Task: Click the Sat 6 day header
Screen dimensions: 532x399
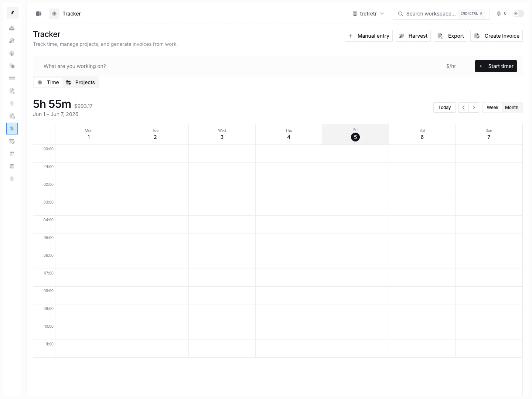Action: click(x=422, y=134)
